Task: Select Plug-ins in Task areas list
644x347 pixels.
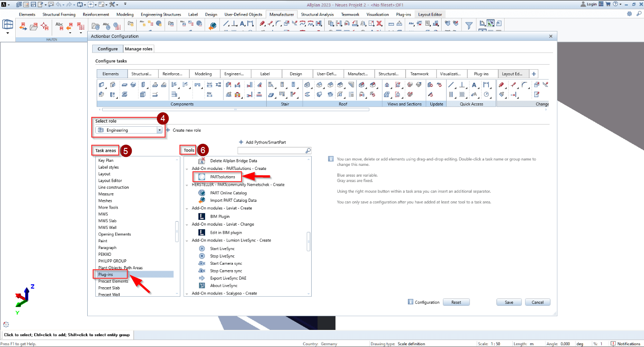Action: click(x=135, y=274)
